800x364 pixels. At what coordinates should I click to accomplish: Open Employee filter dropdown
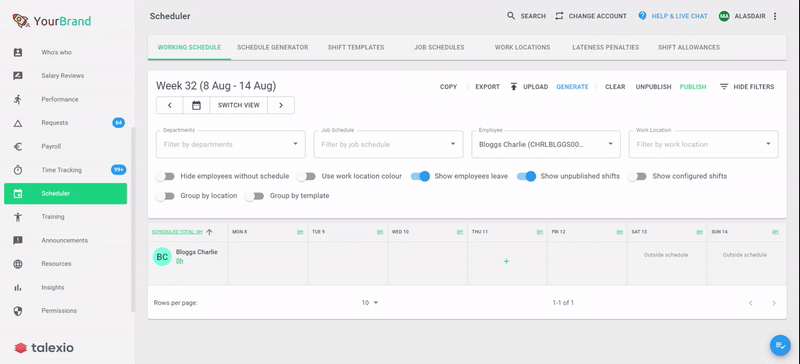[546, 144]
